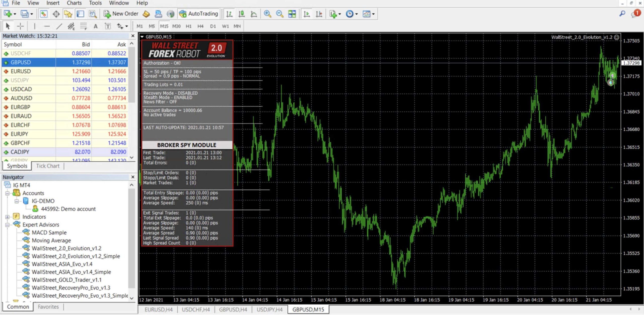Screen dimensions: 644x315
Task: Open the Tick Chart tab
Action: pos(48,166)
